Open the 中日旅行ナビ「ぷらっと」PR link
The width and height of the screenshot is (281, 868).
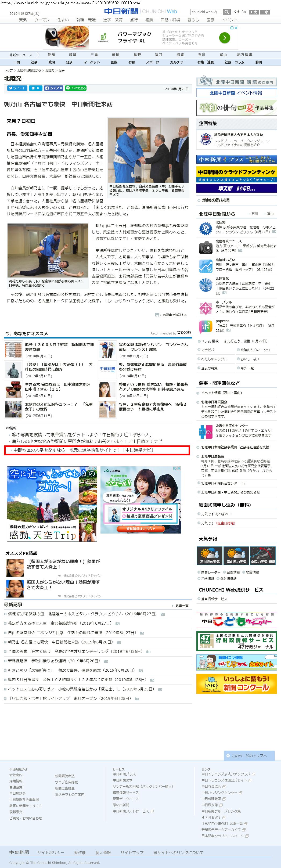tap(82, 435)
